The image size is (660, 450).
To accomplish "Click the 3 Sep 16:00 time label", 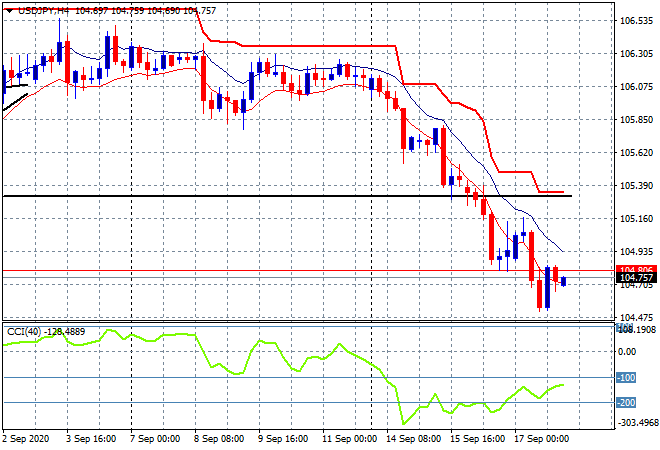I will 91,439.
